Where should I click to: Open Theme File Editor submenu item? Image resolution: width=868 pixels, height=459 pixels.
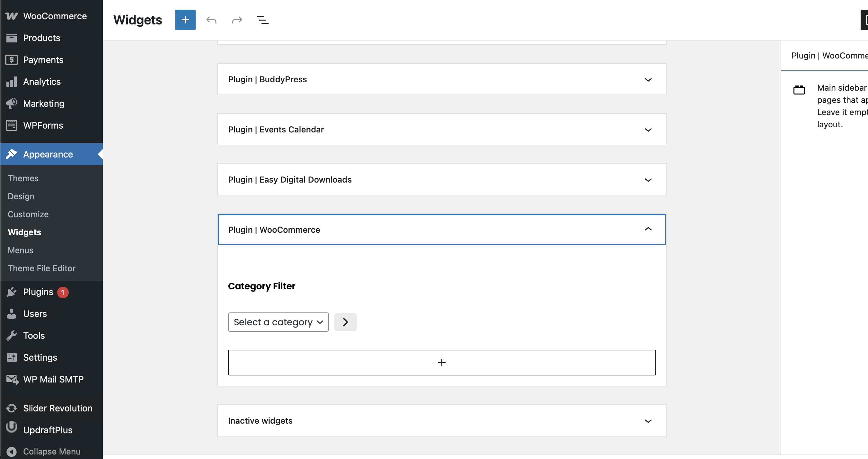tap(41, 268)
